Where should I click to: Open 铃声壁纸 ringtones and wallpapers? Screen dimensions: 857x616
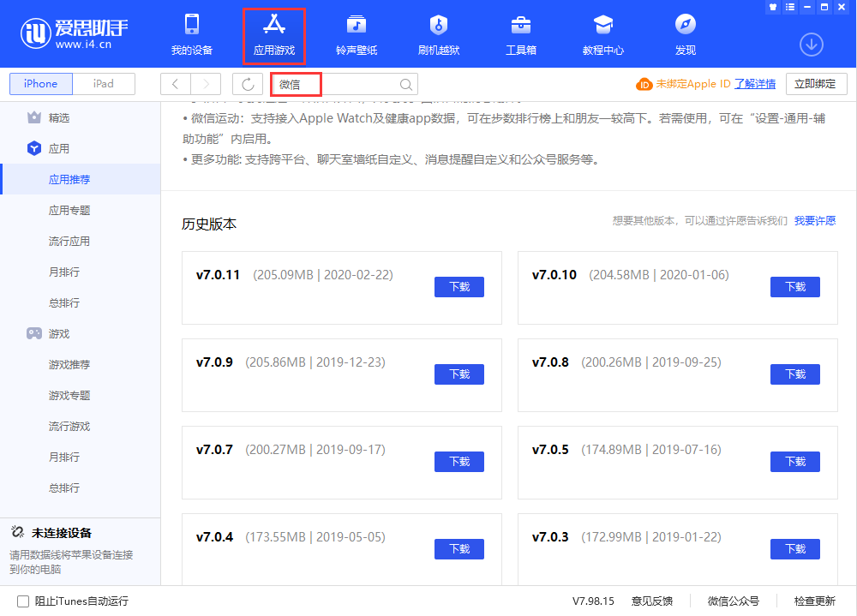(x=356, y=34)
